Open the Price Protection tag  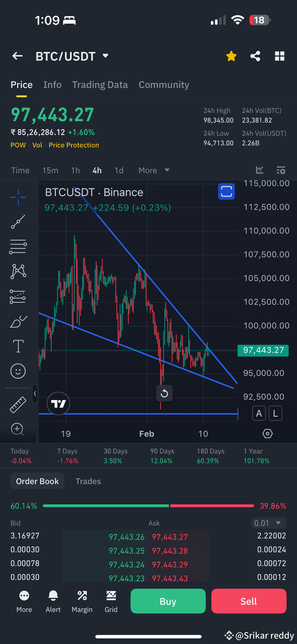point(74,145)
